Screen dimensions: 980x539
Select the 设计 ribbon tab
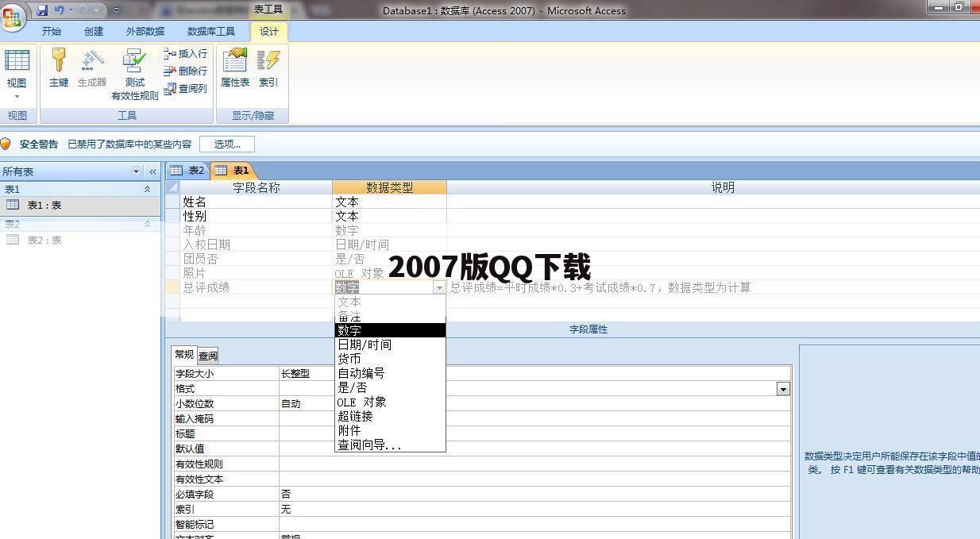click(x=269, y=32)
